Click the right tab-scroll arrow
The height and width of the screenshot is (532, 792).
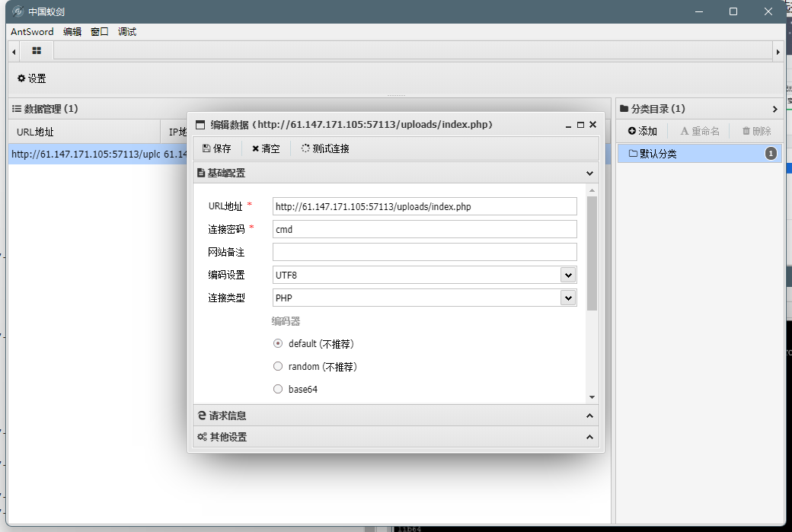pos(778,52)
